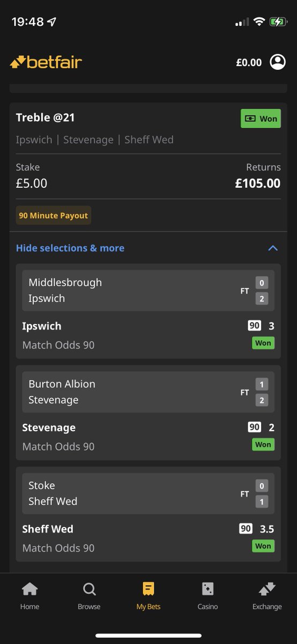
Task: Select the My Bets receipt icon
Action: (148, 589)
